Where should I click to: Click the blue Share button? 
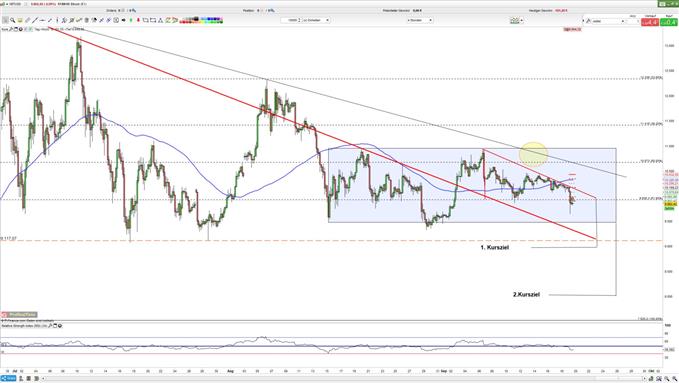pos(8,379)
